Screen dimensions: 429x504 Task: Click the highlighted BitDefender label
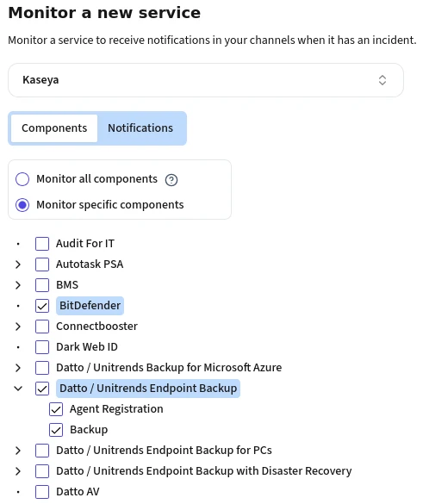pyautogui.click(x=90, y=306)
